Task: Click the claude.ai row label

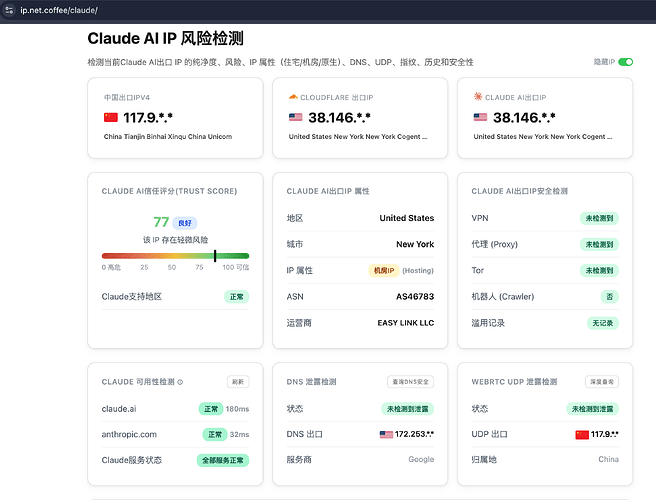Action: coord(119,409)
